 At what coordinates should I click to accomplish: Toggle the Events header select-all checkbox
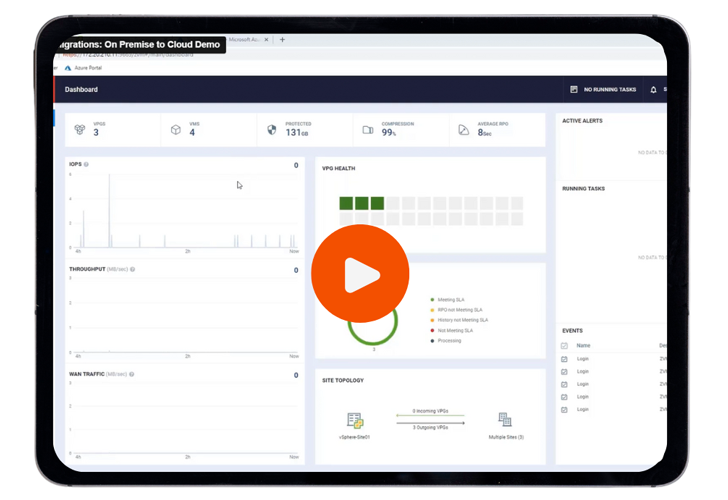click(x=565, y=346)
